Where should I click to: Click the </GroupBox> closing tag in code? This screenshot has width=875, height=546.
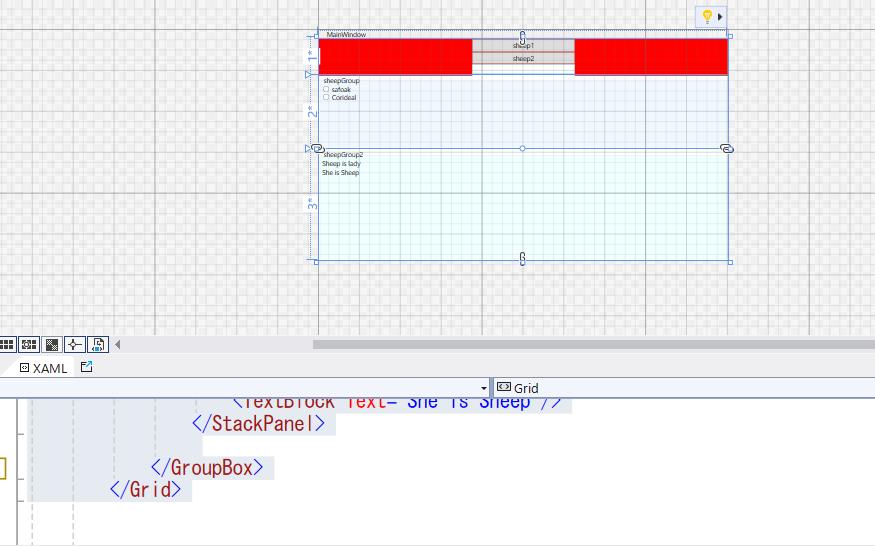coord(207,468)
